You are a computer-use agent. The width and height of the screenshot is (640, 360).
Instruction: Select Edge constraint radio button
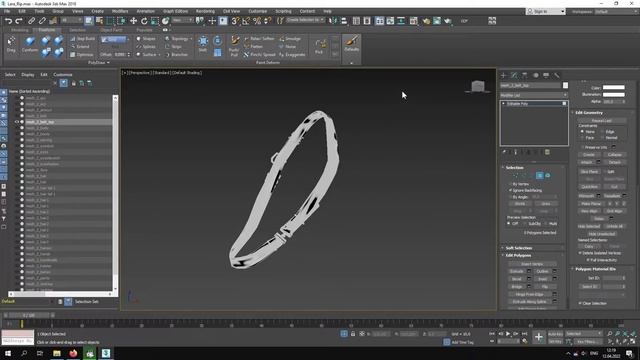pos(602,131)
